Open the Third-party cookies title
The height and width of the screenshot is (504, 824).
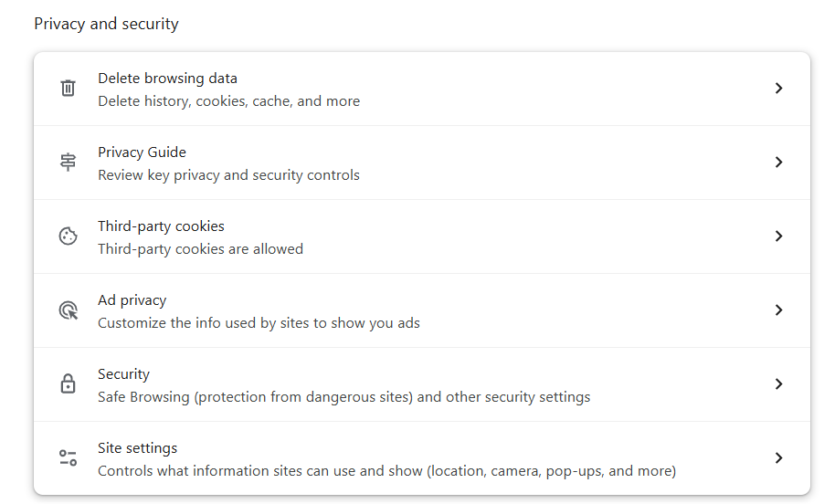pos(161,226)
